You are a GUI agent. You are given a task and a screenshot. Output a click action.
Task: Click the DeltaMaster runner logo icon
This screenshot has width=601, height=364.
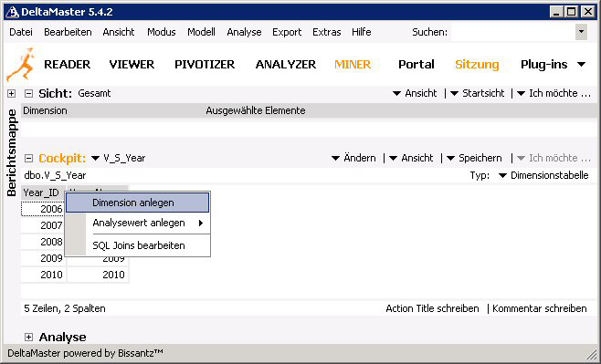pos(21,64)
